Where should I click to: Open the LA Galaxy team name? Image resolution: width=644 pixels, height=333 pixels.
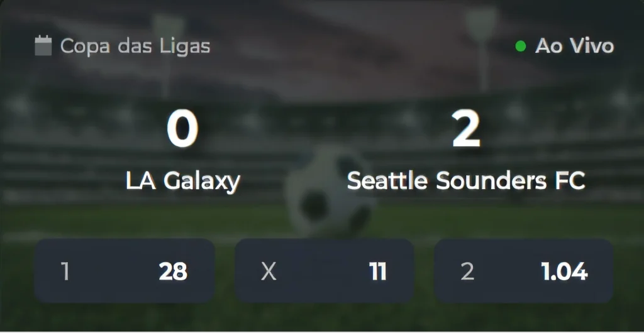pos(183,181)
